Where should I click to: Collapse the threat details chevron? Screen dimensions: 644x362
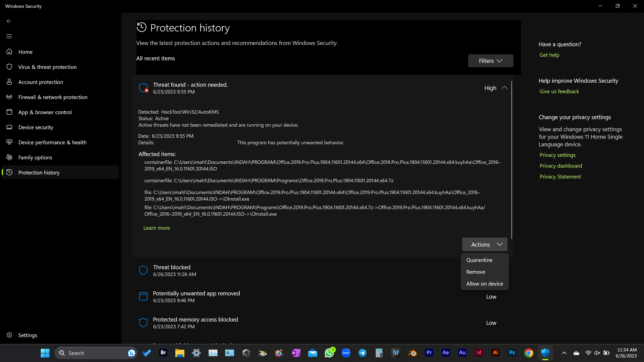(x=504, y=87)
